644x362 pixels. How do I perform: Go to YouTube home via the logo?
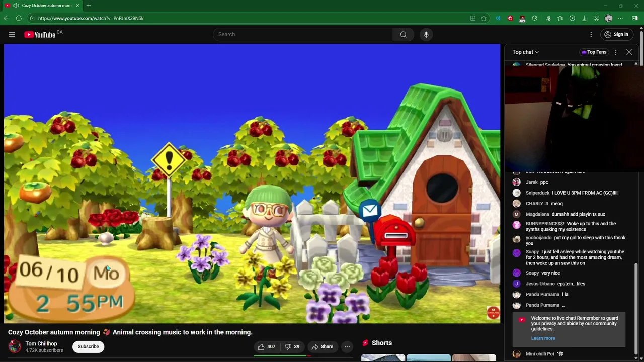click(40, 34)
